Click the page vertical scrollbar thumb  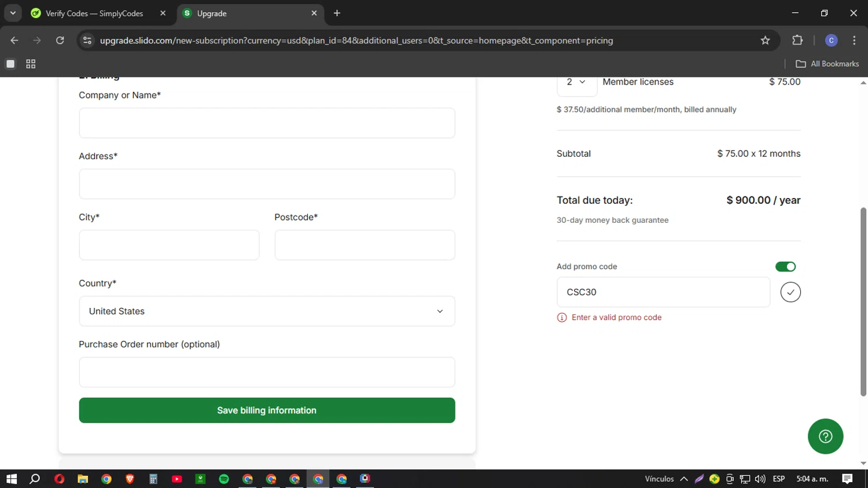tap(863, 302)
